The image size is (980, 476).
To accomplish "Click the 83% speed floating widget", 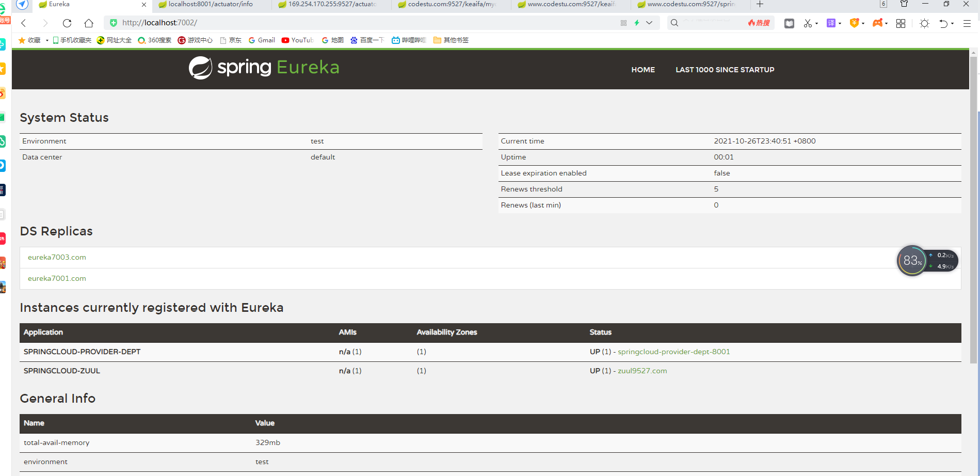I will 927,261.
